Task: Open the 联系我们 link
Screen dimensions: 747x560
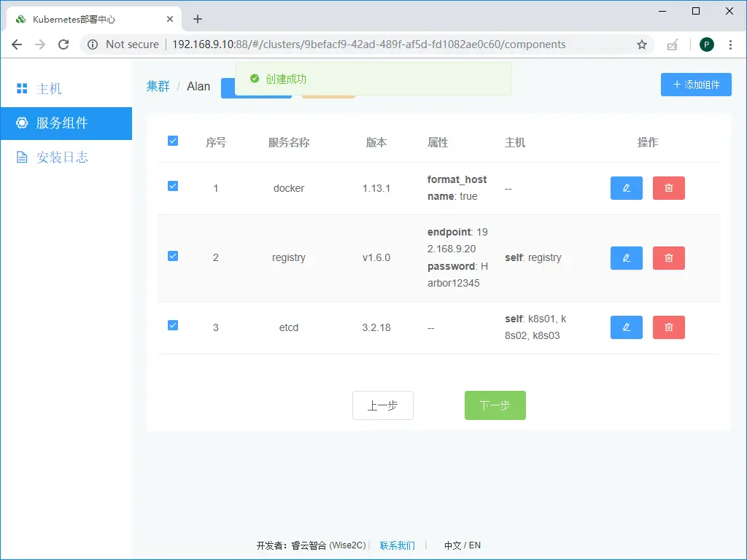Action: [398, 545]
